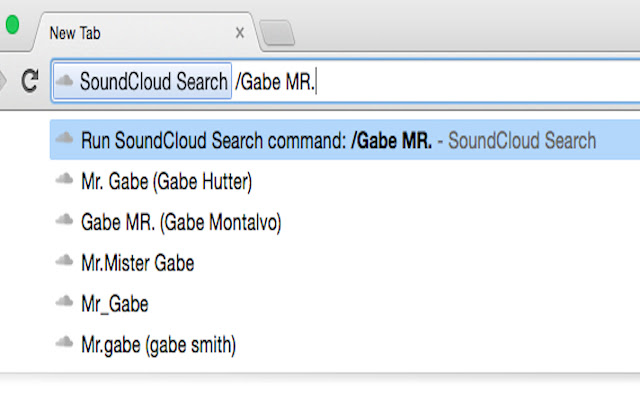Click the cloud icon inside the address bar
Viewport: 640px width, 400px height.
(66, 82)
